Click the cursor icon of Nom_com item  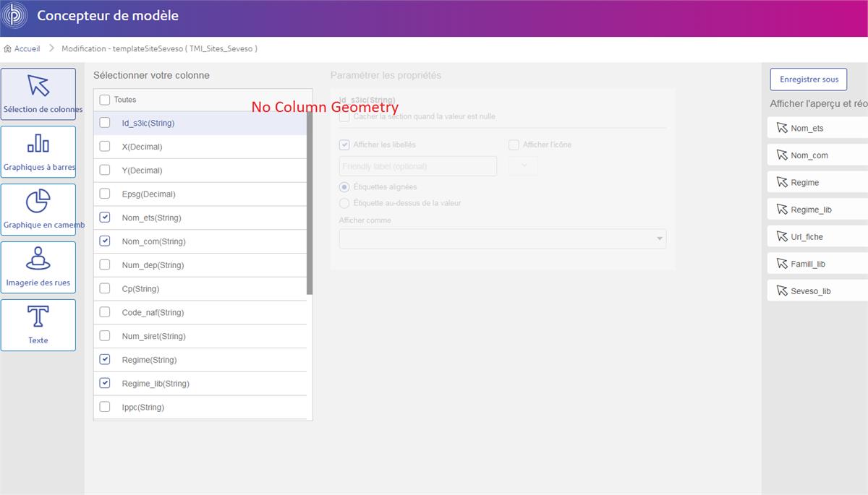click(781, 155)
